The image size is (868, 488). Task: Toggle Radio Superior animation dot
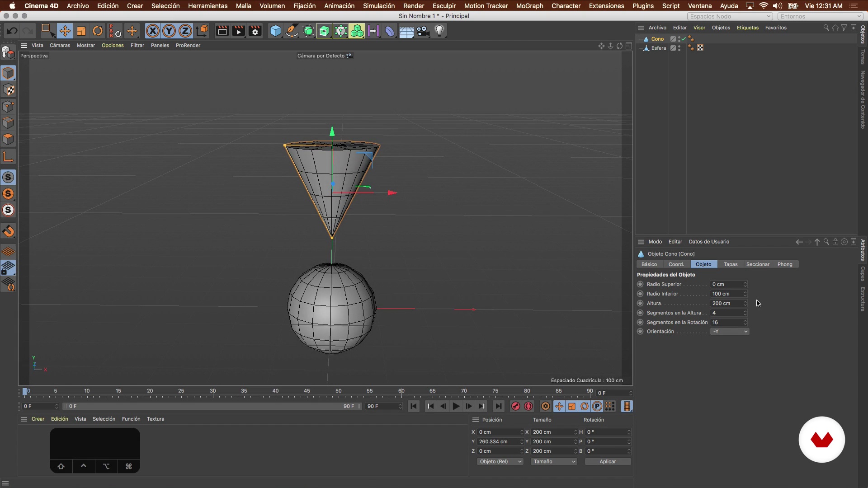click(640, 284)
